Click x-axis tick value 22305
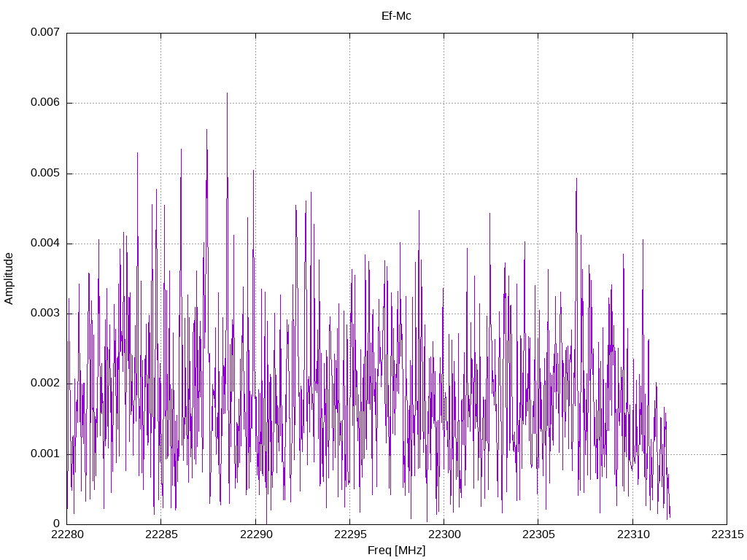 538,534
